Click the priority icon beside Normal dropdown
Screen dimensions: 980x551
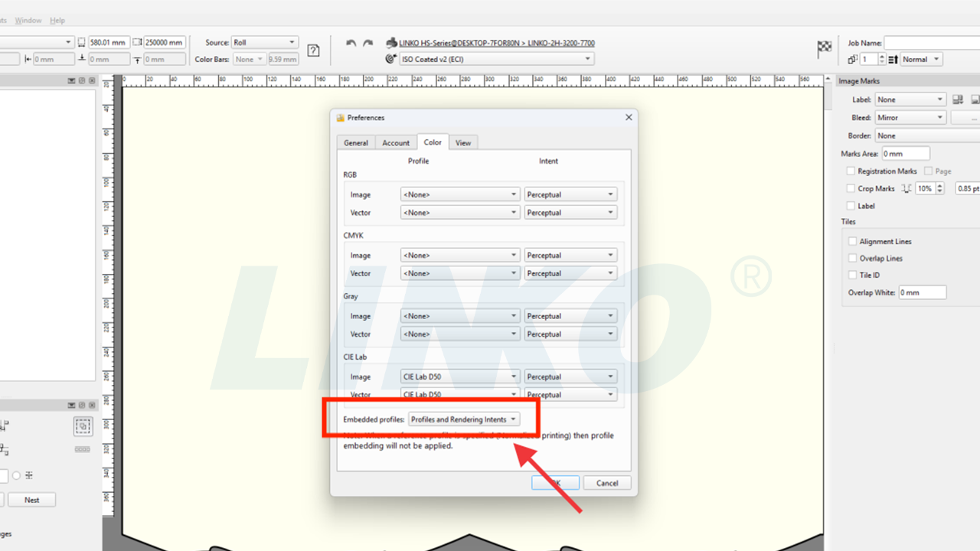pyautogui.click(x=893, y=60)
